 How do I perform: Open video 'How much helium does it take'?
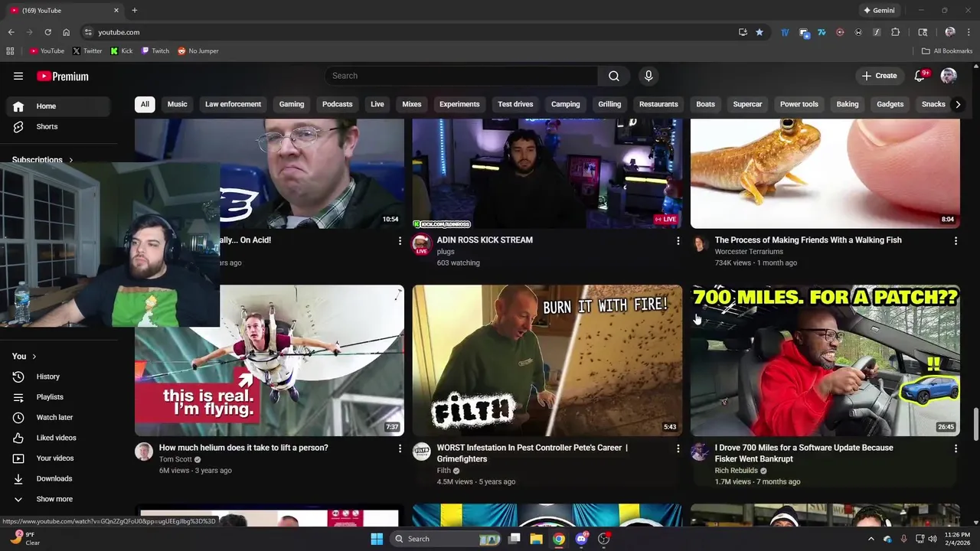point(243,448)
